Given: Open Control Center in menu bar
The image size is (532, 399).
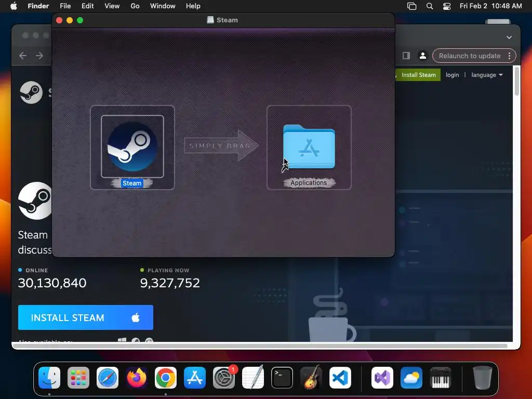Looking at the screenshot, I should coord(446,6).
